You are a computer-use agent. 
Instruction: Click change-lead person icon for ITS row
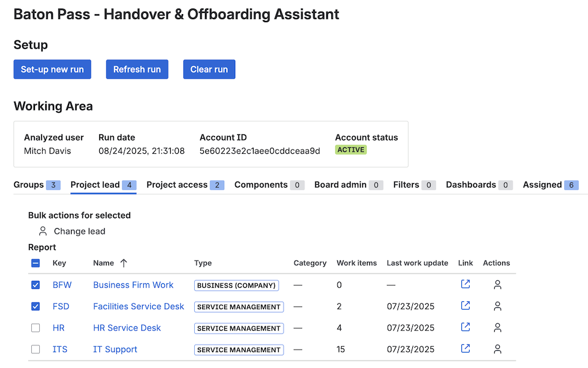497,349
